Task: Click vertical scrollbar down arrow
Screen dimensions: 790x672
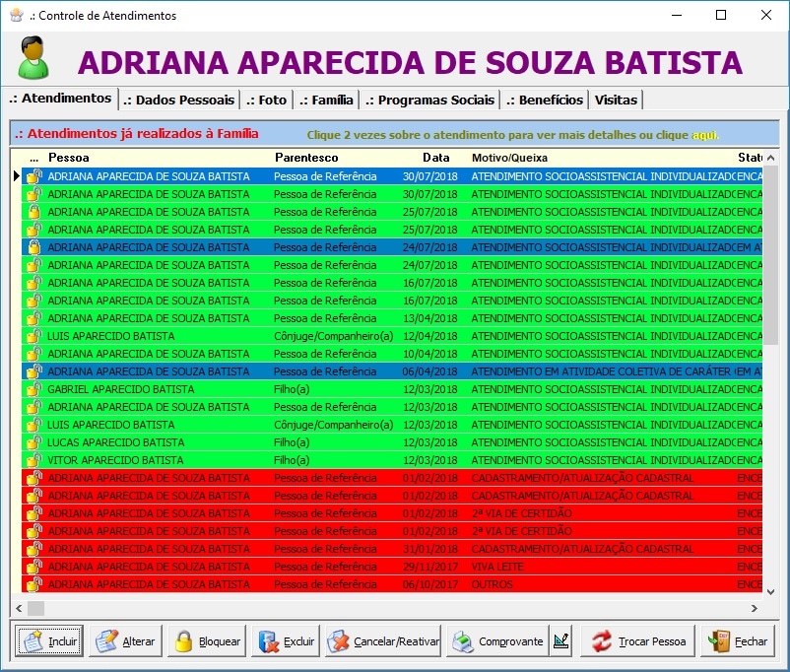Action: [x=771, y=591]
